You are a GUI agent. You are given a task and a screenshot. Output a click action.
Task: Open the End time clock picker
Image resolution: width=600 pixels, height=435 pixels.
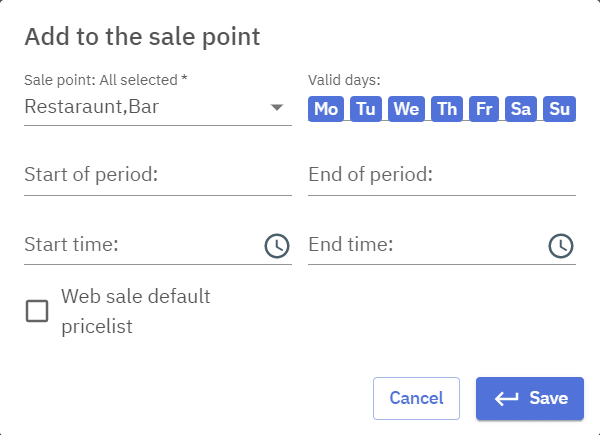pyautogui.click(x=561, y=245)
